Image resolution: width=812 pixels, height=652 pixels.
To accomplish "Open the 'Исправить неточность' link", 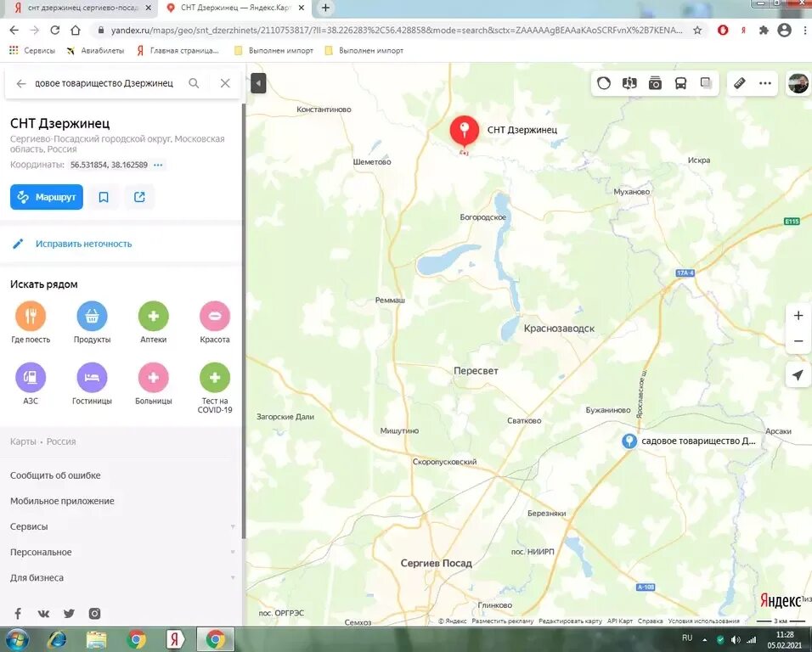I will (x=82, y=243).
